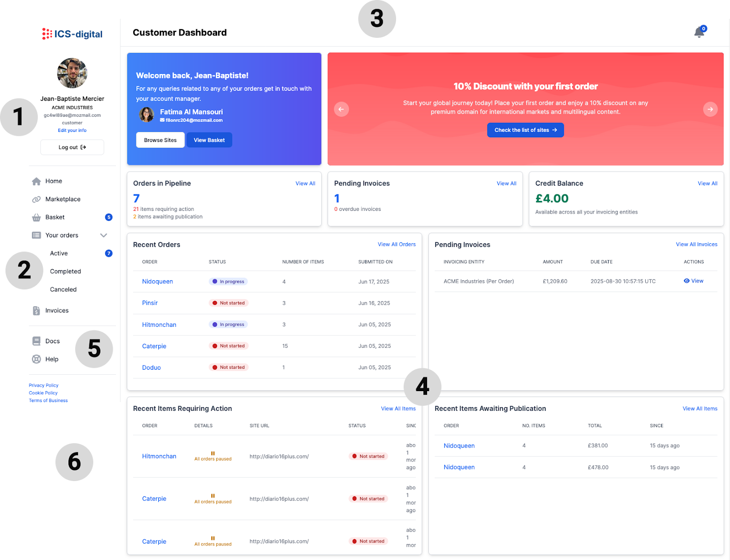Collapse the Your orders chevron
730x560 pixels.
point(104,236)
